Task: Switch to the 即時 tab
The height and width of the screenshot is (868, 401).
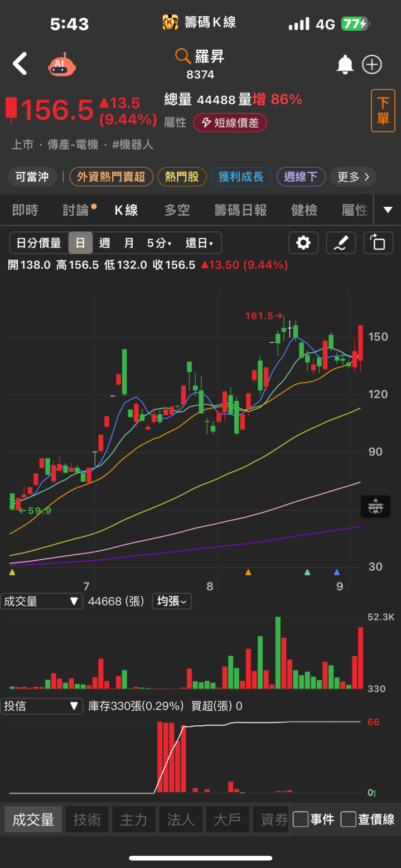Action: pyautogui.click(x=26, y=210)
